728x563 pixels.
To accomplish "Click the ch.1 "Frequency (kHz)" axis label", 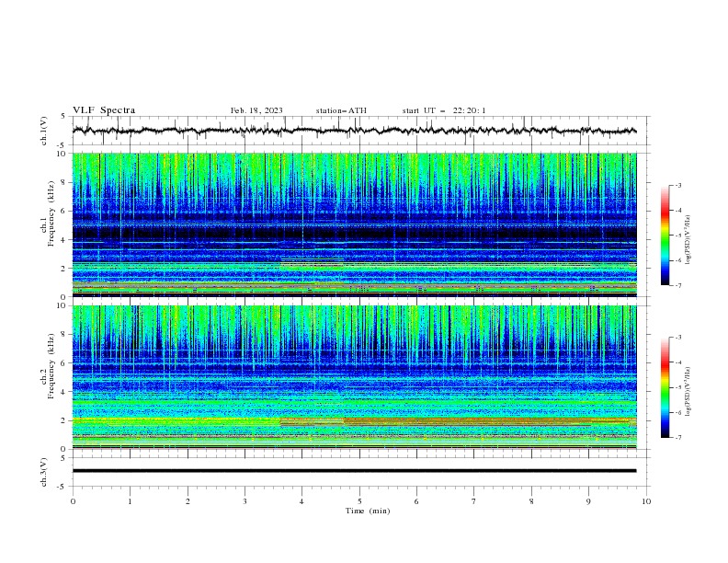I will (x=51, y=212).
